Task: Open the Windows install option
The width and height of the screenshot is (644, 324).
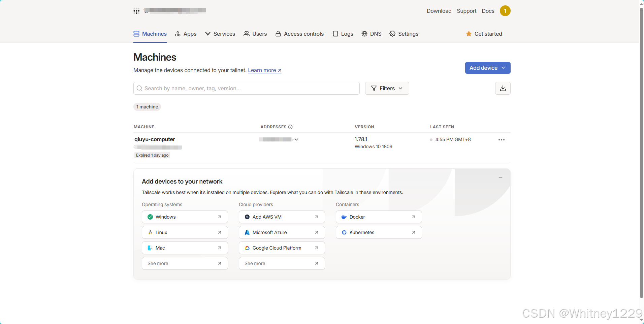Action: point(185,217)
